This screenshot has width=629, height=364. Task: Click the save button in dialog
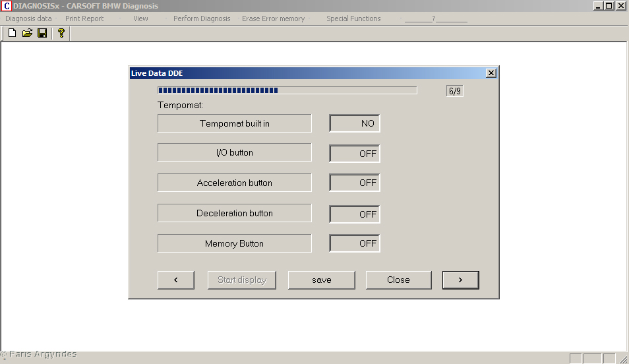tap(322, 280)
